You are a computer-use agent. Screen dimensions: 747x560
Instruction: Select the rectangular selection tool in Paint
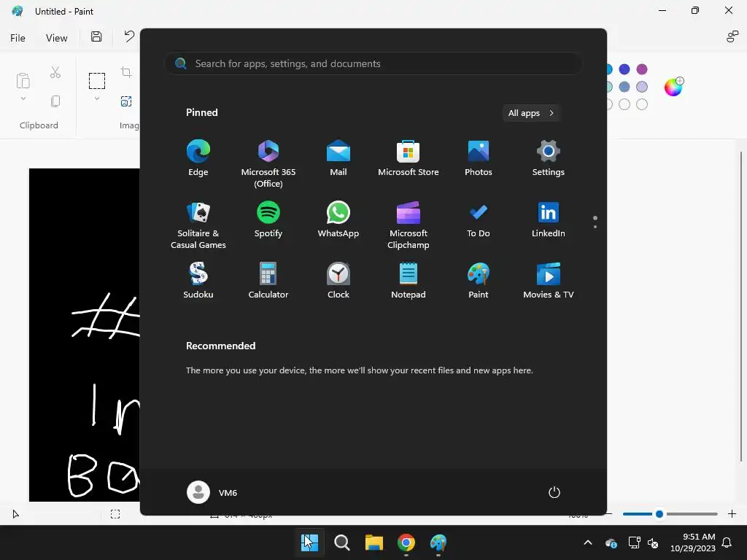tap(97, 80)
